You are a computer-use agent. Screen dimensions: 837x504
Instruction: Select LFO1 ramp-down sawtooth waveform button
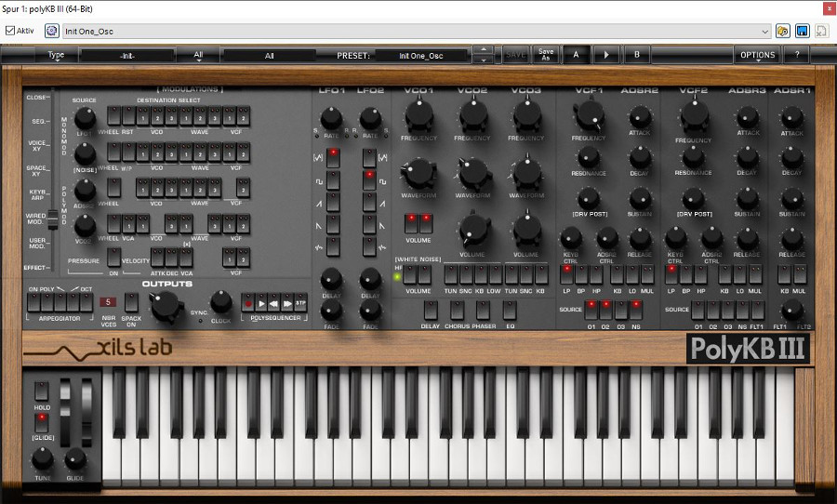point(333,225)
